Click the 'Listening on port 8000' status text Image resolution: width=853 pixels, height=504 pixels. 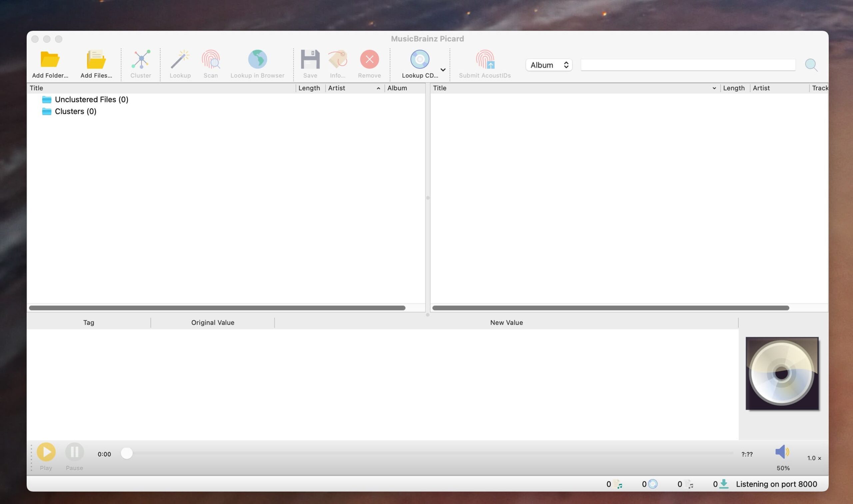[x=776, y=484]
